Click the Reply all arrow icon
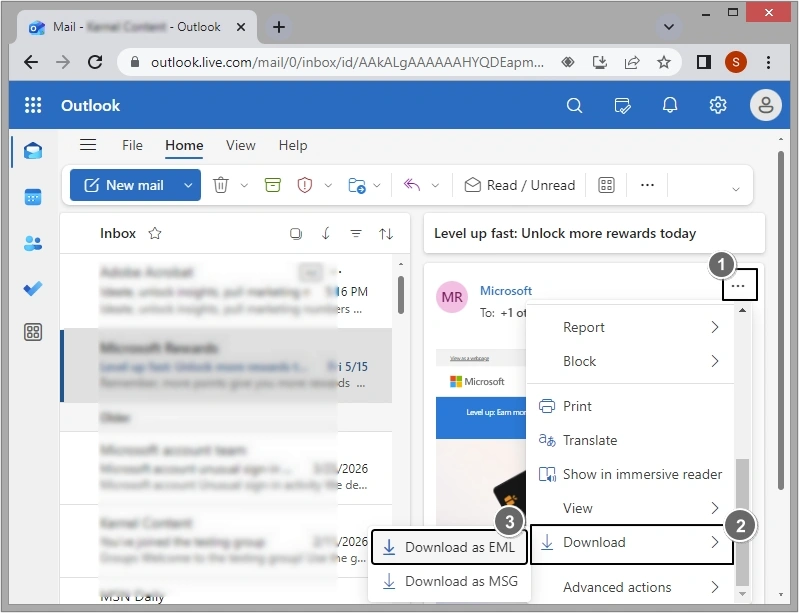This screenshot has height=613, width=799. click(x=412, y=185)
